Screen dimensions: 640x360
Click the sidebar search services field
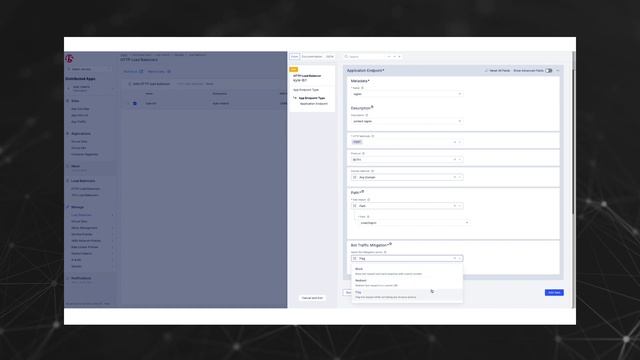pos(89,69)
